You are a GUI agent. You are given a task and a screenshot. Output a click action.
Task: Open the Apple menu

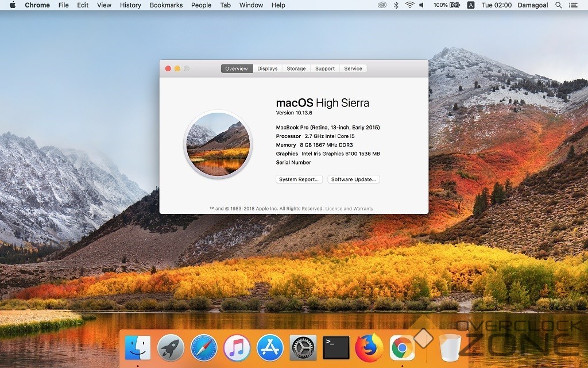pyautogui.click(x=12, y=5)
